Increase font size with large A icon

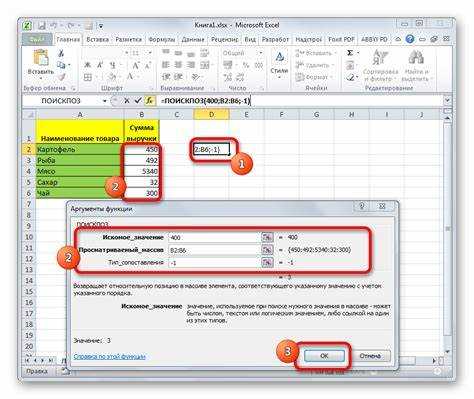136,65
